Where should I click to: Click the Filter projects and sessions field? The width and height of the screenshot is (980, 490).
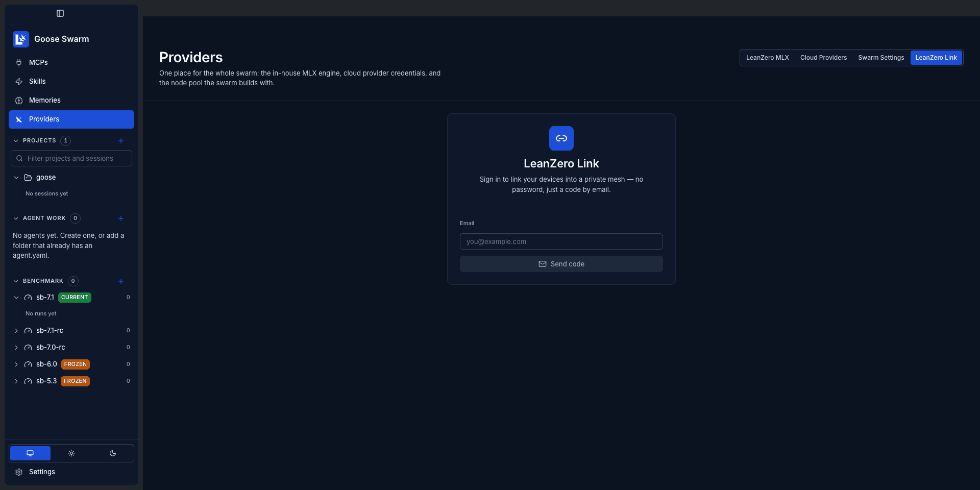[x=71, y=158]
